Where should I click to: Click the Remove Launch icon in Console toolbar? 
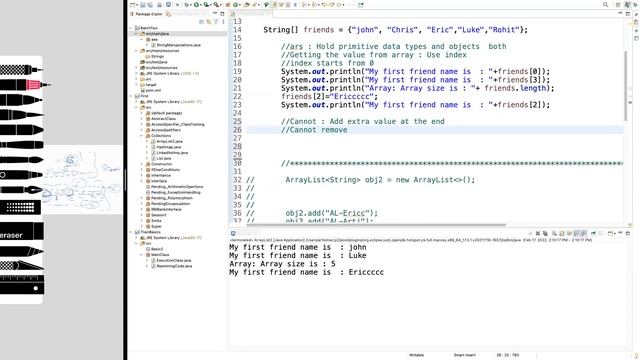tap(538, 233)
